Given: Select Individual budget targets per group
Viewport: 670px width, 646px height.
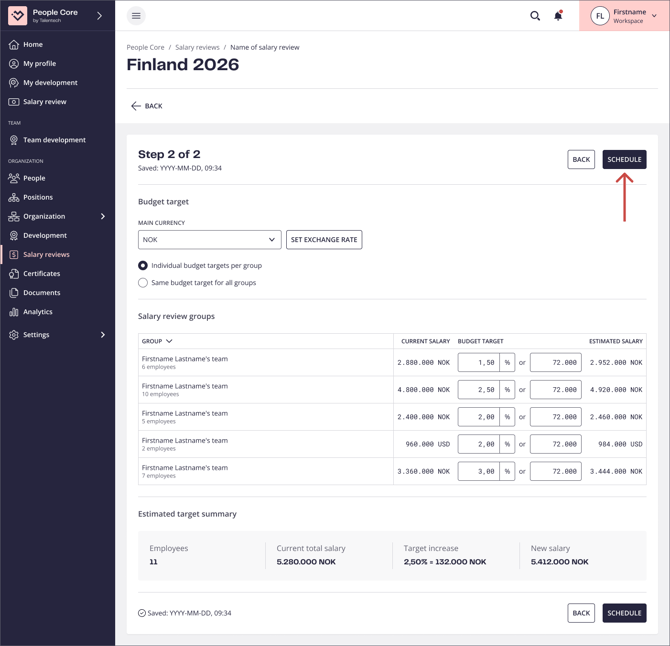Looking at the screenshot, I should [143, 266].
